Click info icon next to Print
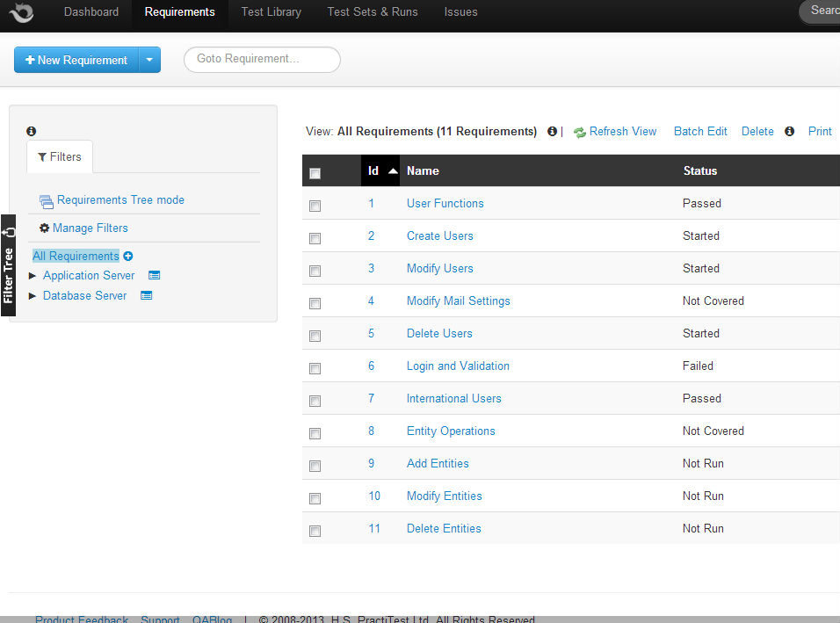The width and height of the screenshot is (840, 623). pos(789,132)
